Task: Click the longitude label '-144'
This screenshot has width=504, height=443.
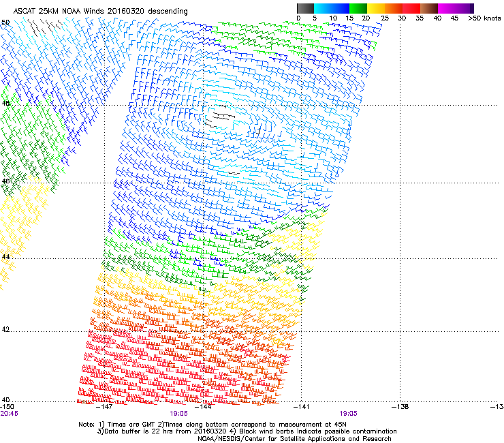Action: pyautogui.click(x=204, y=407)
